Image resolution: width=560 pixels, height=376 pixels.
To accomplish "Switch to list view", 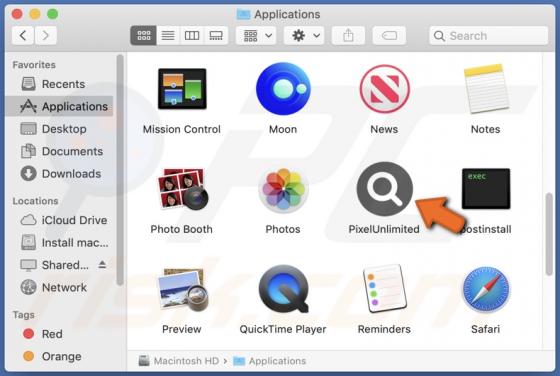I will (x=168, y=35).
